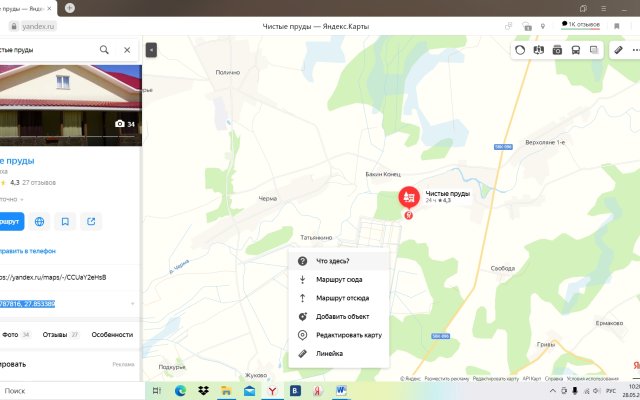Click 'Редактировать карту' menu entry
This screenshot has height=400, width=640.
click(x=348, y=335)
